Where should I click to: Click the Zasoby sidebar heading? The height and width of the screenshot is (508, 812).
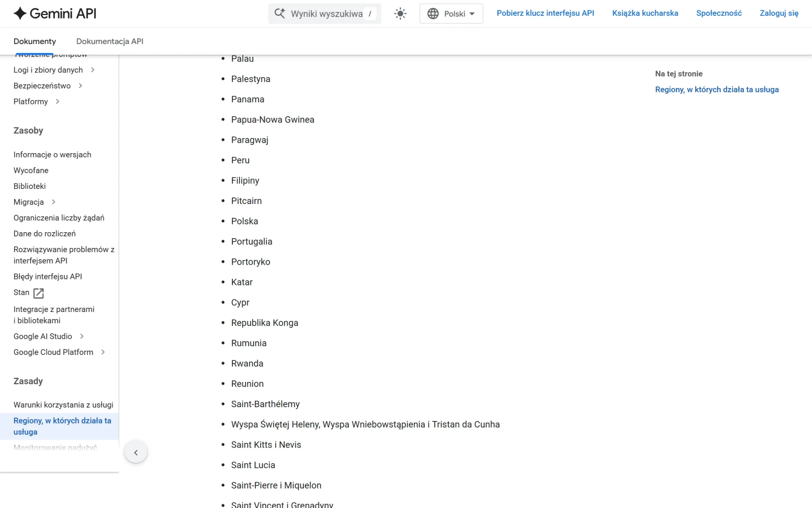pyautogui.click(x=28, y=131)
